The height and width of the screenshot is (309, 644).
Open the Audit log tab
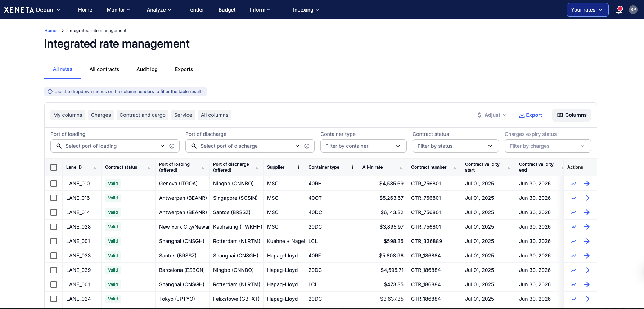[x=147, y=69]
